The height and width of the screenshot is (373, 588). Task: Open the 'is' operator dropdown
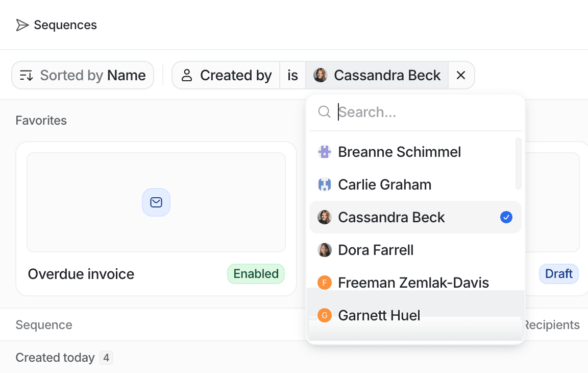click(x=292, y=76)
